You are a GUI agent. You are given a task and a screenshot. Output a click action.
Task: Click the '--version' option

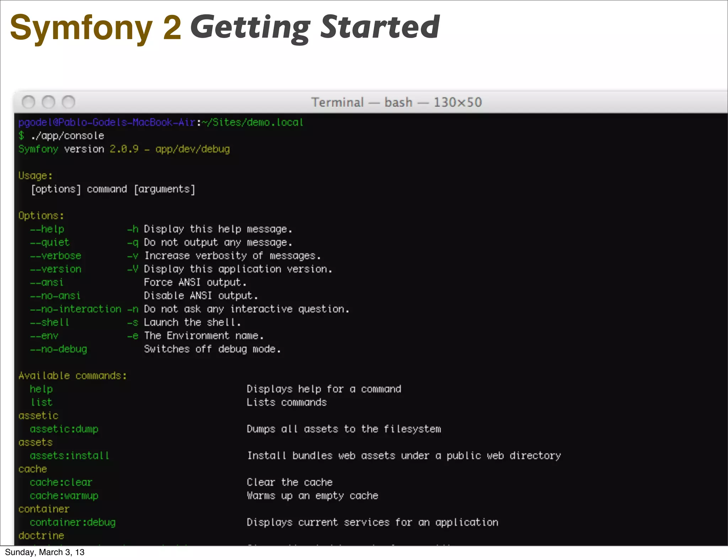56,269
